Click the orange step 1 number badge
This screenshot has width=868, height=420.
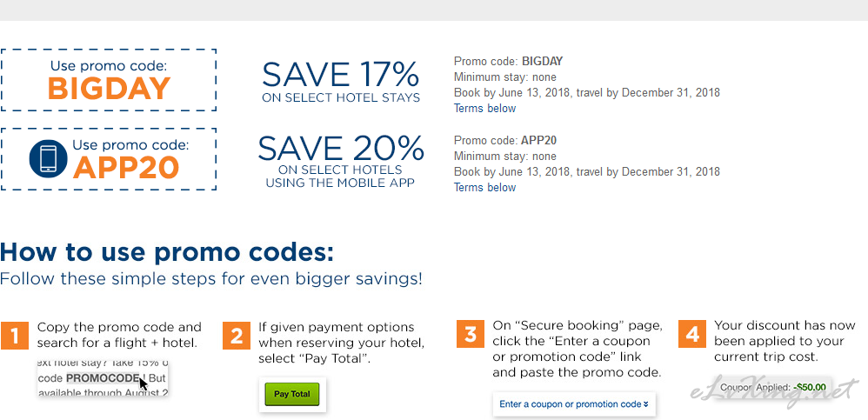coord(15,336)
